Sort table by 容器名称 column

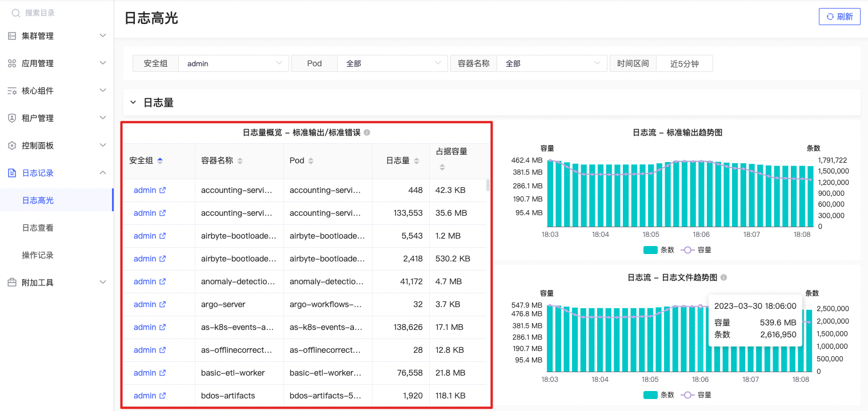(x=240, y=161)
